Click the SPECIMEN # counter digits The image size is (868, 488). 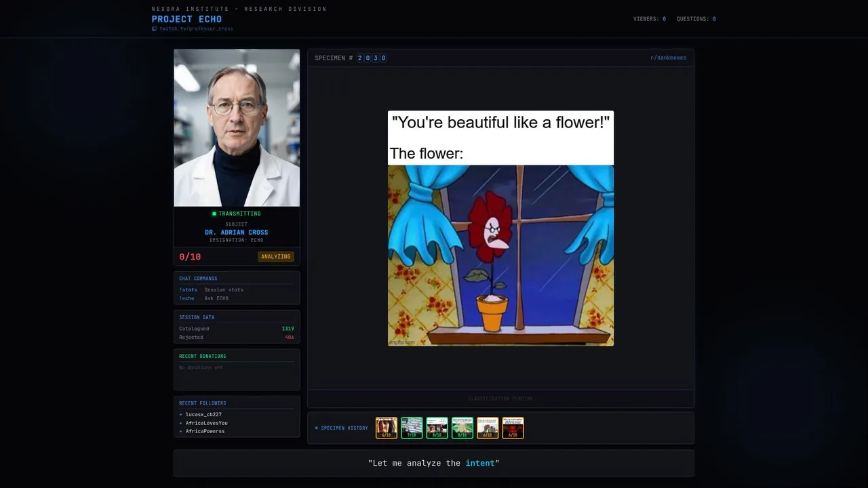click(372, 58)
